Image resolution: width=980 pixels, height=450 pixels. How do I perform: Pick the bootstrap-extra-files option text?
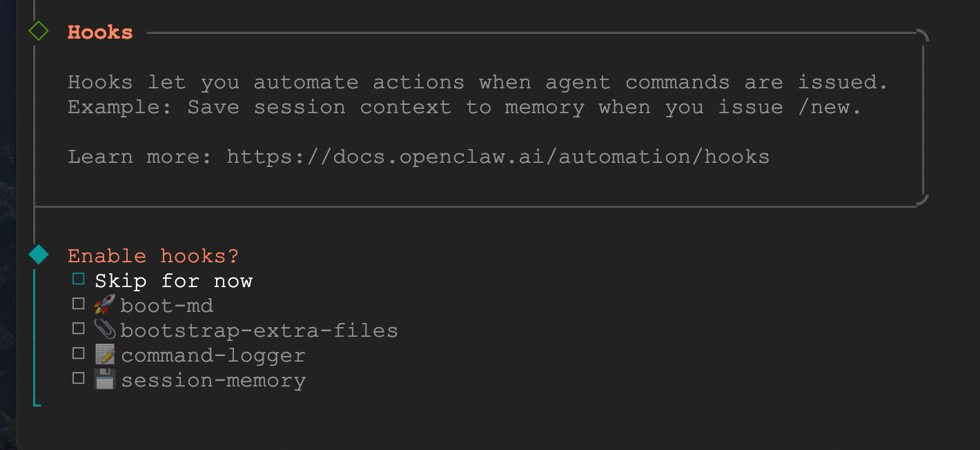pos(259,331)
